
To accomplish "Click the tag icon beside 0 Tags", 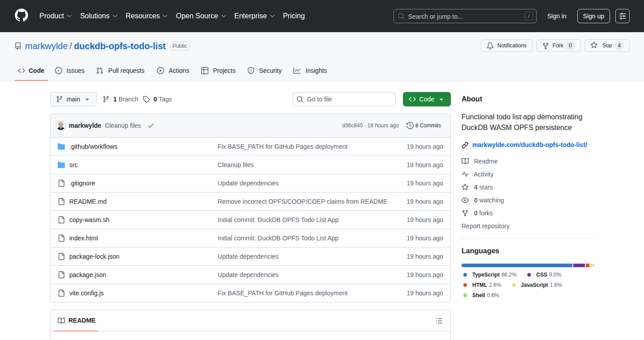I will pyautogui.click(x=146, y=99).
